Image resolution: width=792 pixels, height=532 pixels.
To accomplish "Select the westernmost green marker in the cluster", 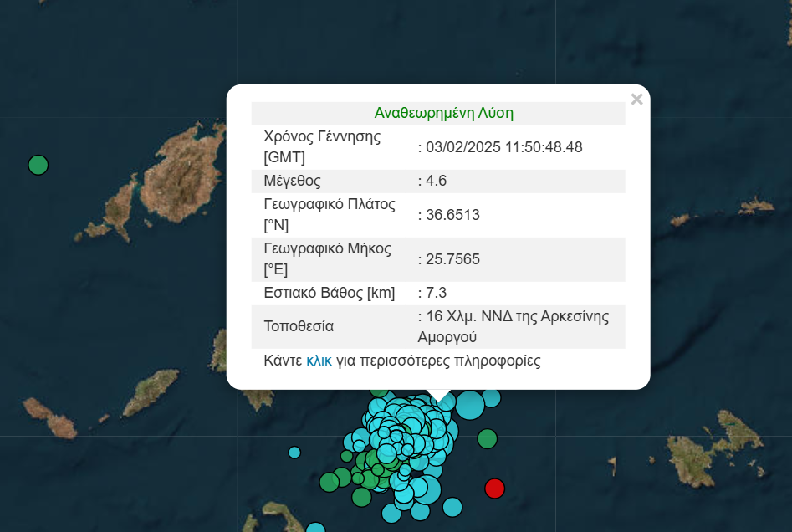I will pos(330,482).
